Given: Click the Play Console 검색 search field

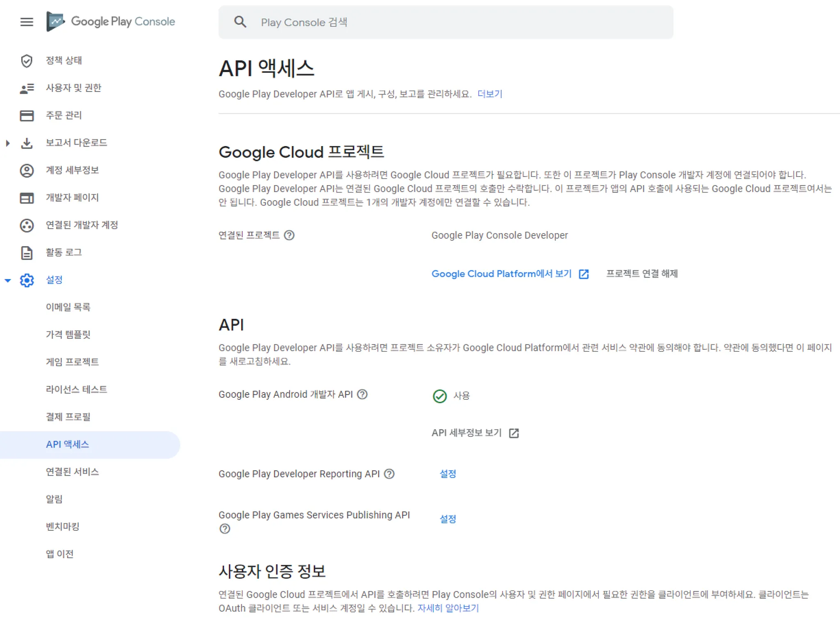Looking at the screenshot, I should pos(445,22).
